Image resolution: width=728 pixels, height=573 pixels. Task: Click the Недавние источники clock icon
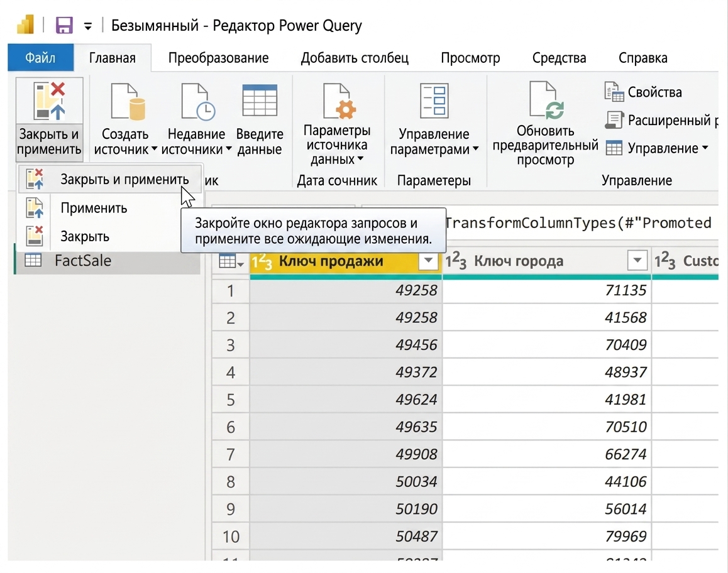(198, 101)
